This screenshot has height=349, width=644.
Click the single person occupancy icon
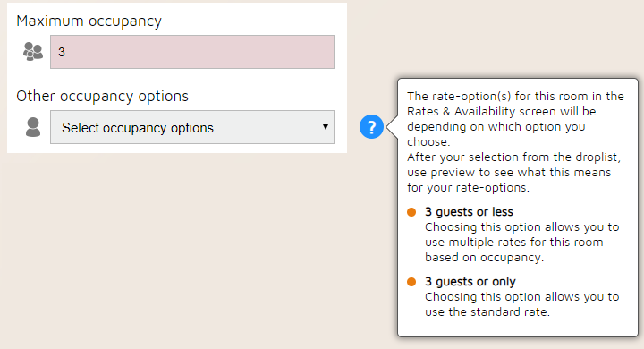coord(33,127)
